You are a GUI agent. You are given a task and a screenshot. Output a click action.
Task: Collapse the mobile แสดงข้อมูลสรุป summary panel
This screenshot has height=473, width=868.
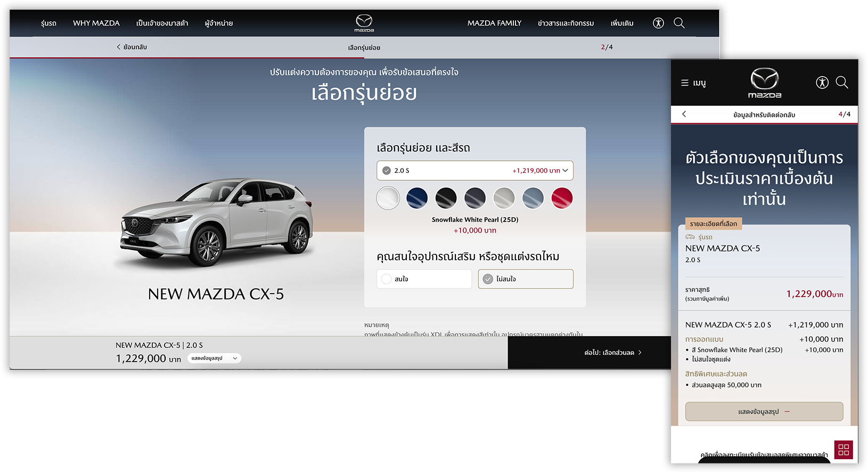click(x=764, y=412)
